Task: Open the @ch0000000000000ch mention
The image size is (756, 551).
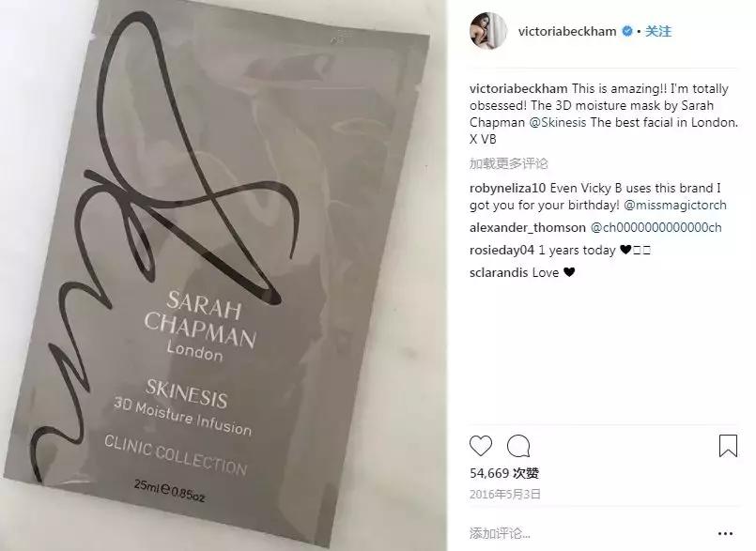Action: click(656, 227)
